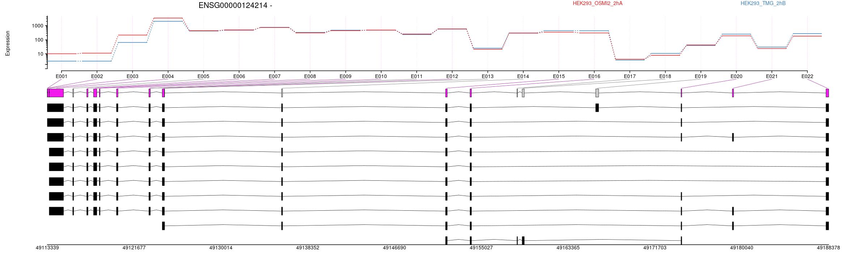This screenshot has width=868, height=253.
Task: Click genomic coordinate 49113339
Action: 47,248
